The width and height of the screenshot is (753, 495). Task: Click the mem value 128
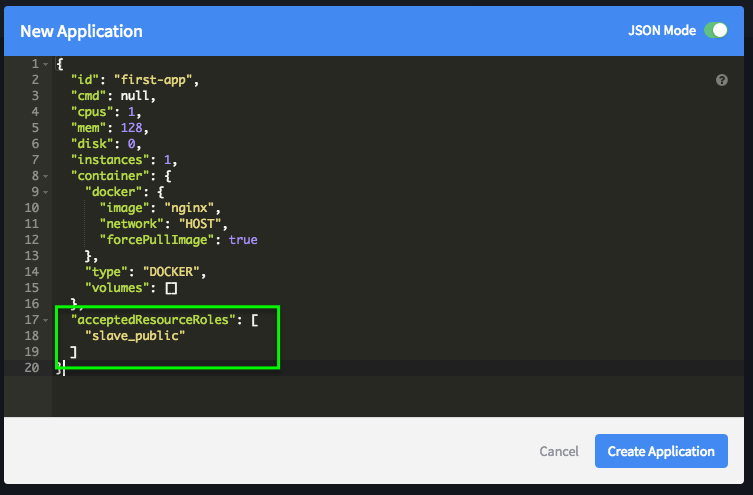pyautogui.click(x=131, y=128)
